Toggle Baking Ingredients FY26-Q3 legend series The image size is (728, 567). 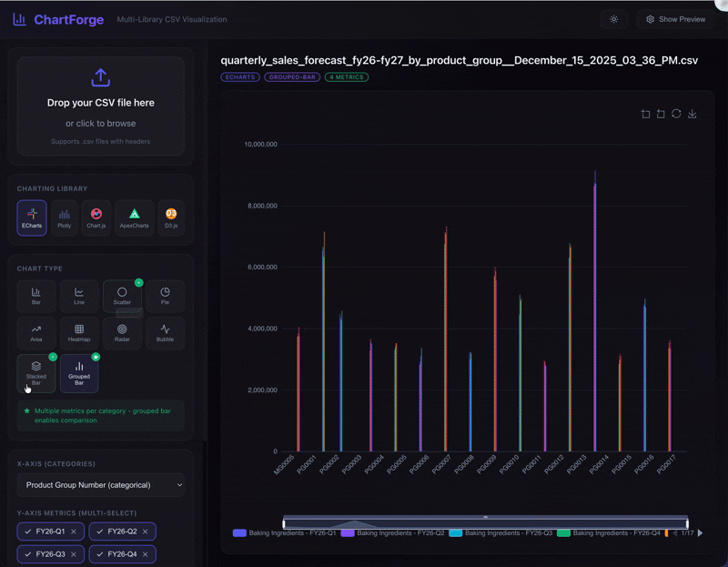[x=500, y=532]
